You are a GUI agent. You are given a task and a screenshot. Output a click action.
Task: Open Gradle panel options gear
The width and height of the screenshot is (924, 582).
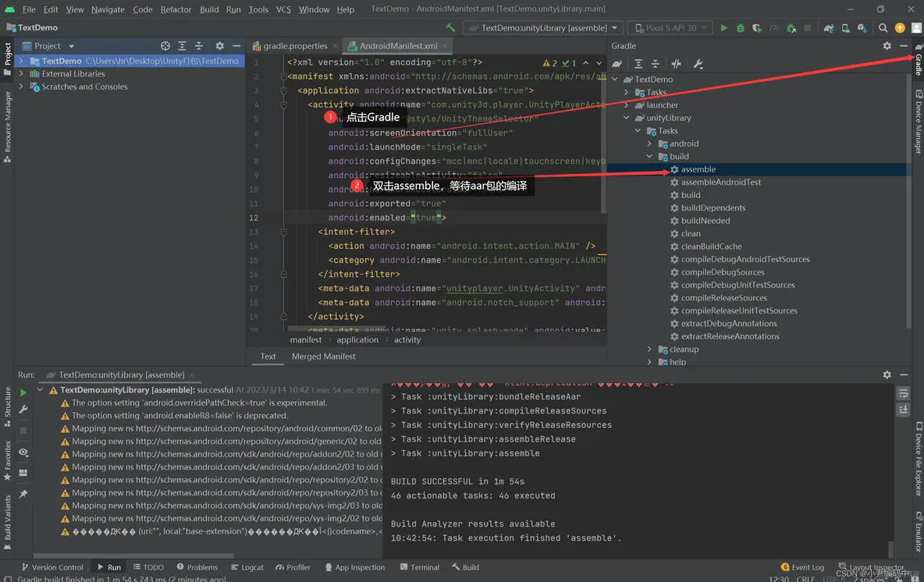pyautogui.click(x=887, y=45)
